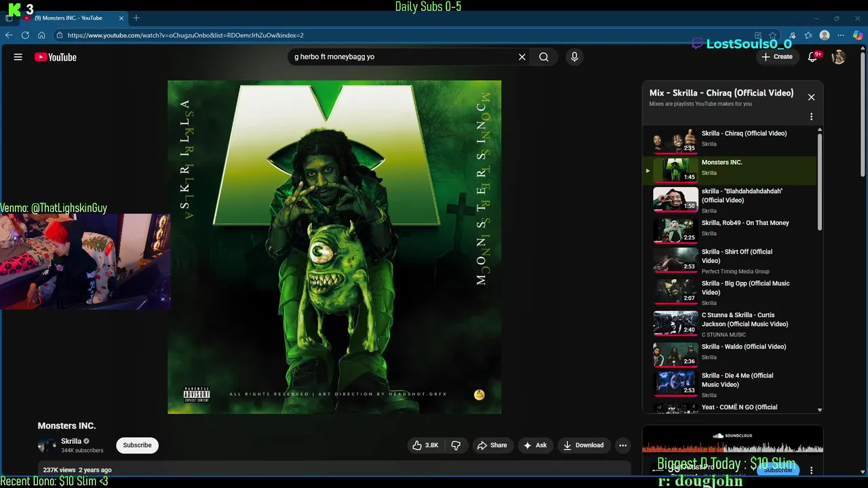Download the Monsters INC. video
868x488 pixels.
(583, 445)
